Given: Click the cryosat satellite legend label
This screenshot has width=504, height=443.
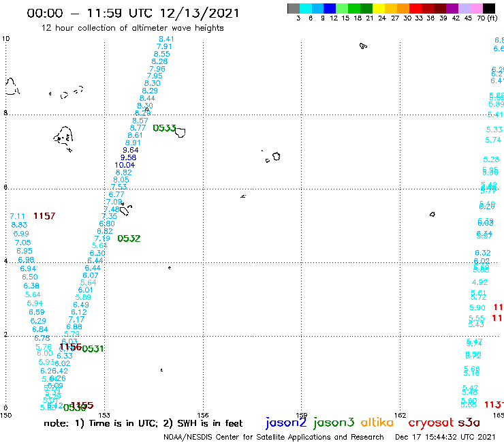Looking at the screenshot, I should [x=431, y=423].
